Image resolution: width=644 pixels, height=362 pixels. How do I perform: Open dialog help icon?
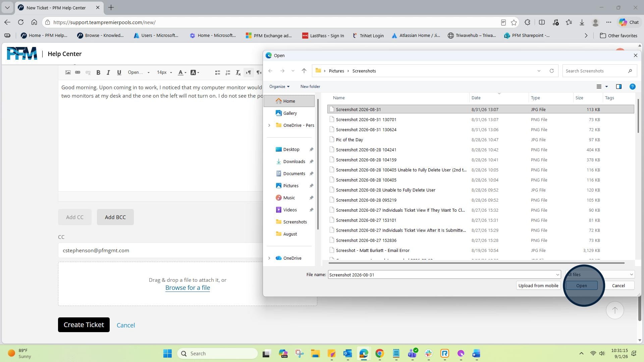pos(632,87)
